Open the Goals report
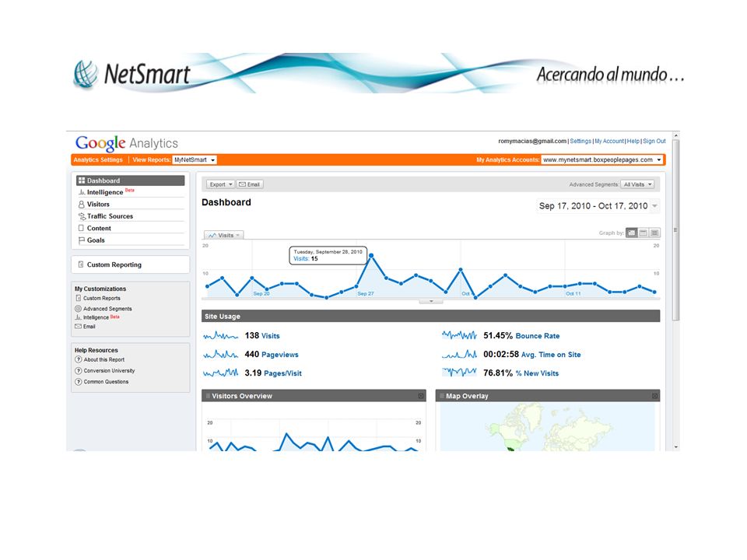 click(x=96, y=240)
